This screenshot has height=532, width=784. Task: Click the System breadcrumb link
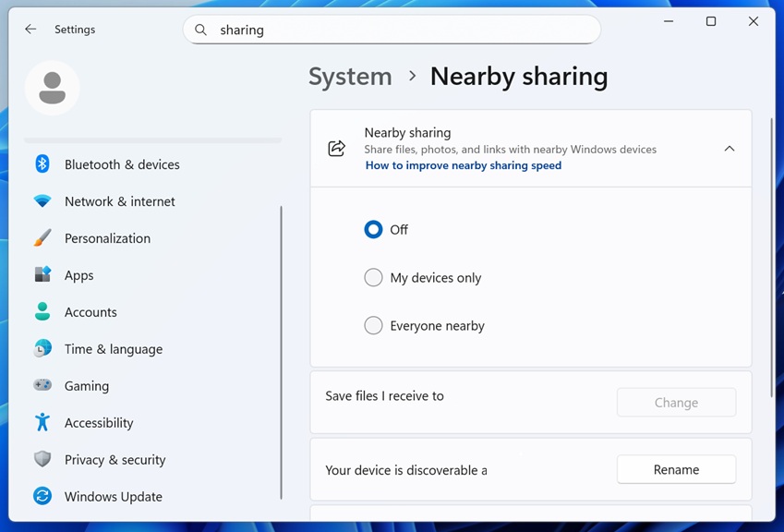coord(350,77)
